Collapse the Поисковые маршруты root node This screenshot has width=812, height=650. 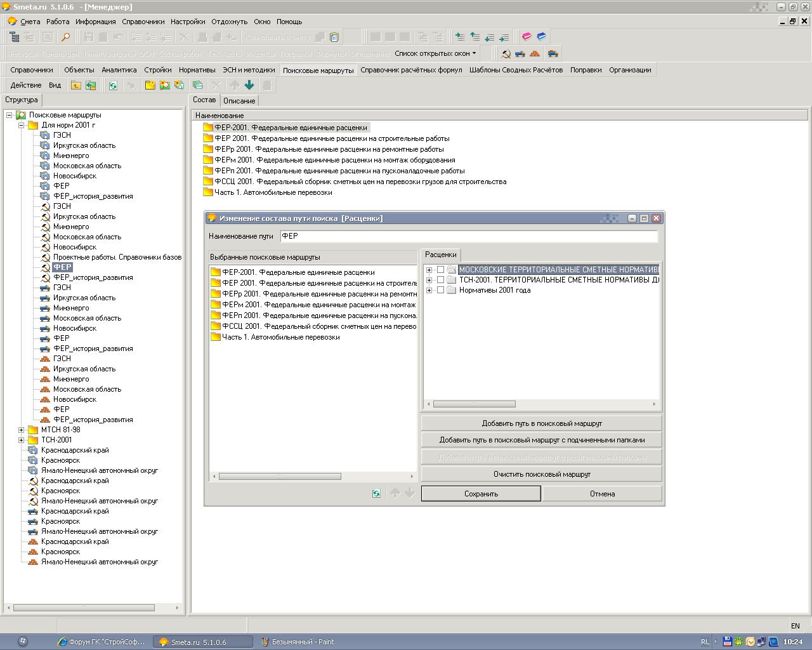click(x=10, y=115)
